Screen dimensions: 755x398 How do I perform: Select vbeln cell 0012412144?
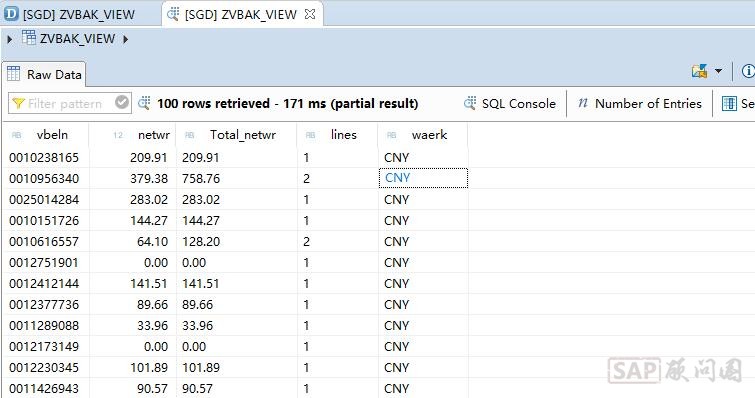[x=44, y=284]
